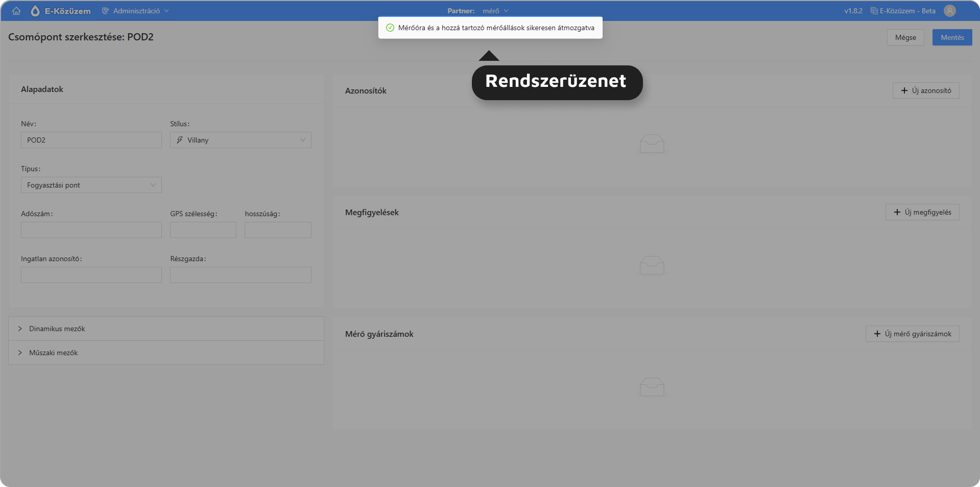The height and width of the screenshot is (487, 980).
Task: Click the empty inbox icon under Megfigyelések
Action: click(x=652, y=265)
